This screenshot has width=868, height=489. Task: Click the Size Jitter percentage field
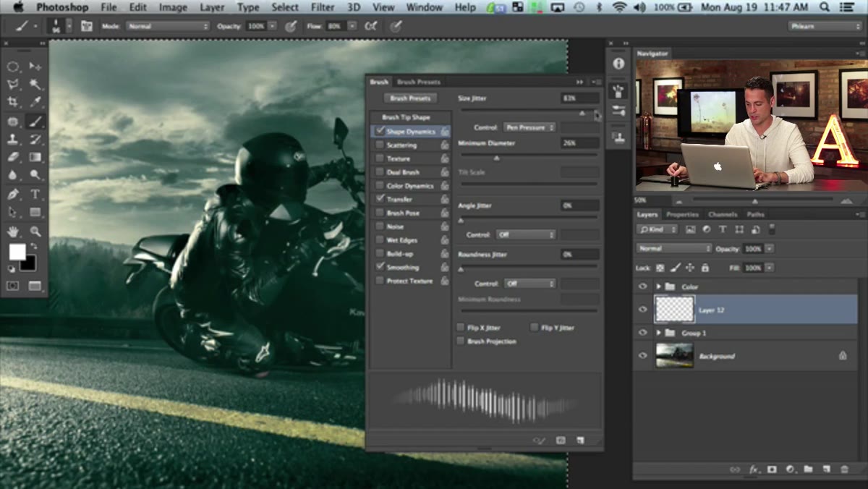[x=579, y=98]
